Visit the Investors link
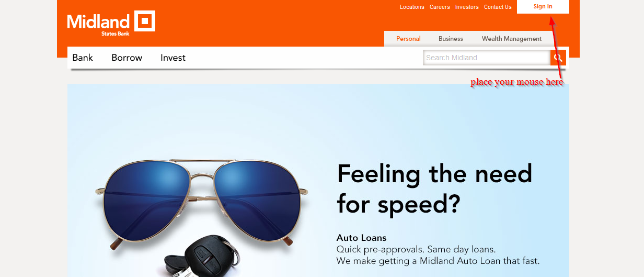 pos(467,7)
